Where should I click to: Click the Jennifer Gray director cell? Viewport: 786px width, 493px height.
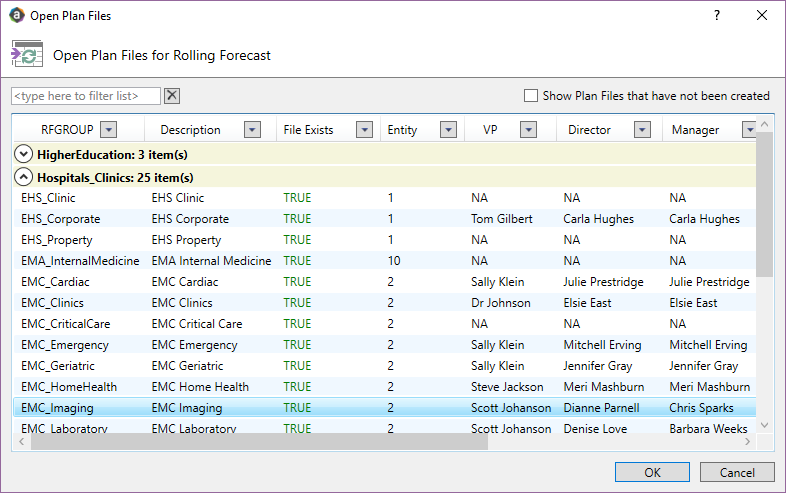598,366
